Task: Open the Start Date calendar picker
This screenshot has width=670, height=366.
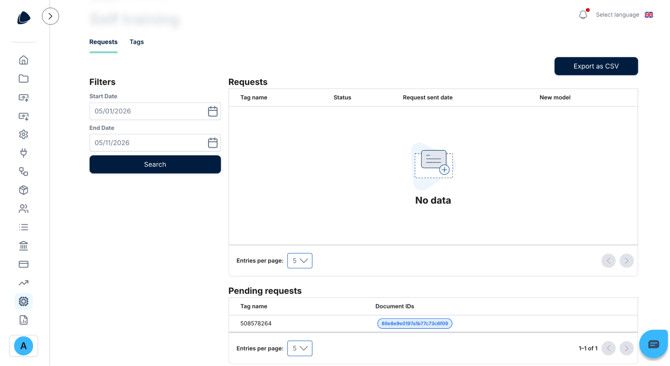Action: point(212,111)
